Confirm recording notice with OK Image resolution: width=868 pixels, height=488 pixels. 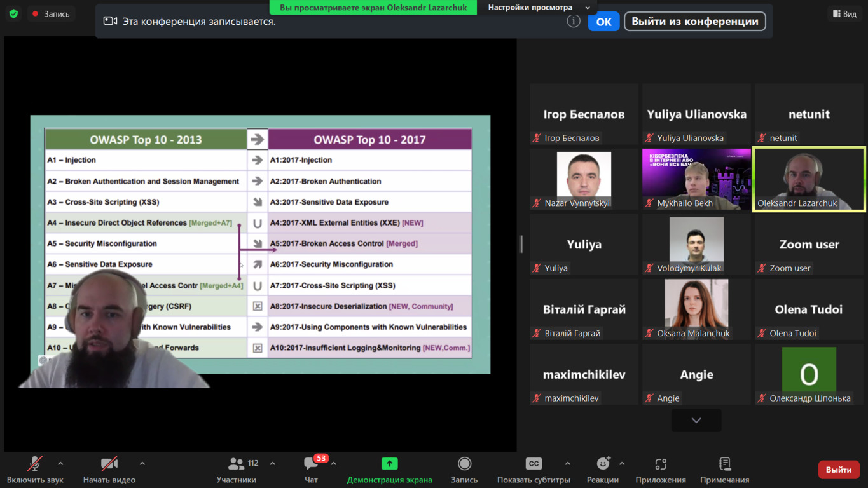(x=603, y=22)
